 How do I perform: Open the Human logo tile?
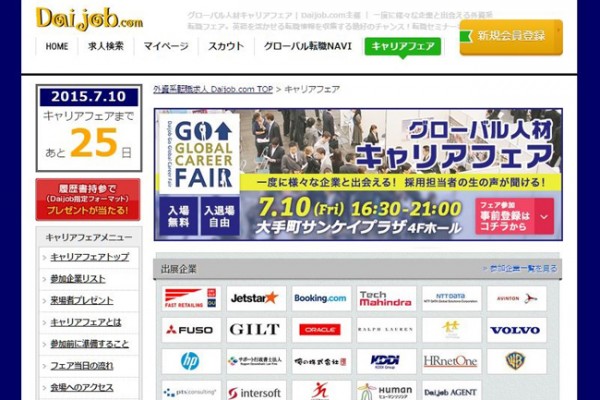point(386,390)
